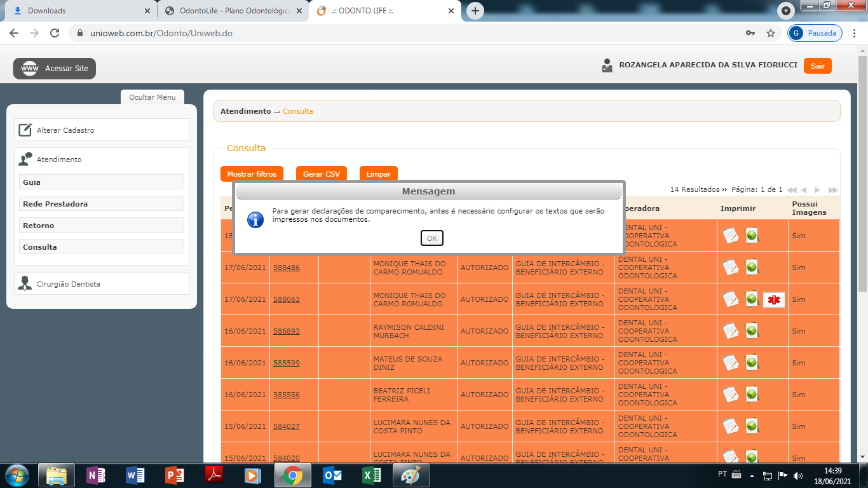The width and height of the screenshot is (868, 488).
Task: Show hidden system tray icons arrow
Action: pos(751,475)
